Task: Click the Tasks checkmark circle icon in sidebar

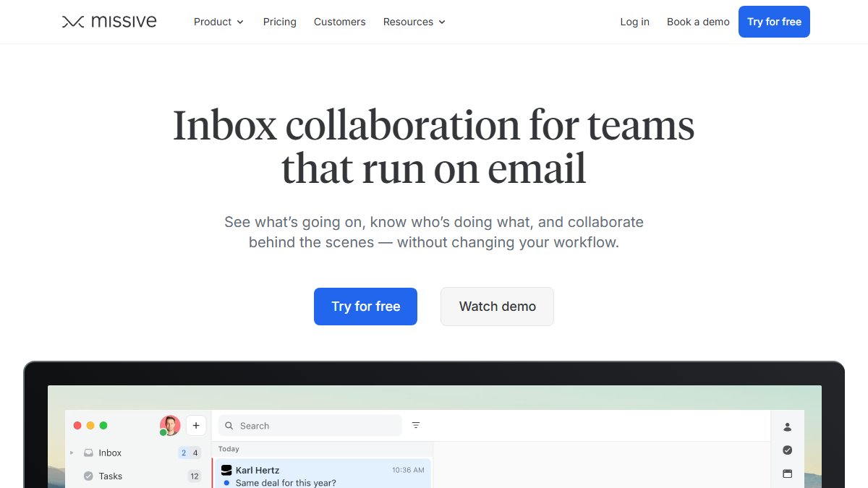Action: point(88,476)
